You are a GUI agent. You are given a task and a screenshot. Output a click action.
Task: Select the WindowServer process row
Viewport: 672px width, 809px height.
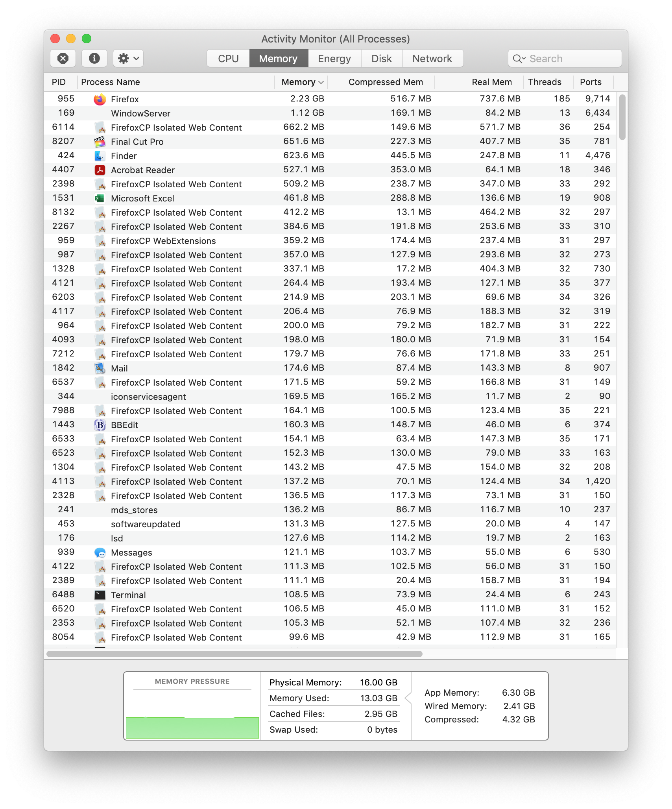coord(330,113)
